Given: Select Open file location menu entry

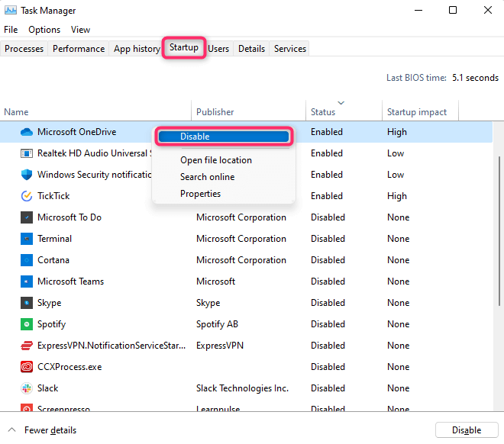Looking at the screenshot, I should click(216, 160).
